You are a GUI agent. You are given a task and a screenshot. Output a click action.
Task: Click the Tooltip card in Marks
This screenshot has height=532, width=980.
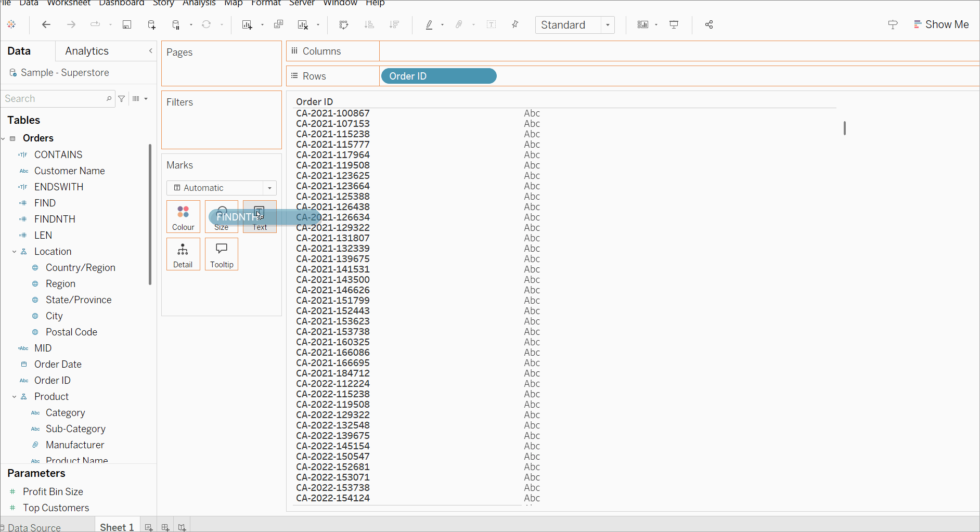click(x=222, y=254)
